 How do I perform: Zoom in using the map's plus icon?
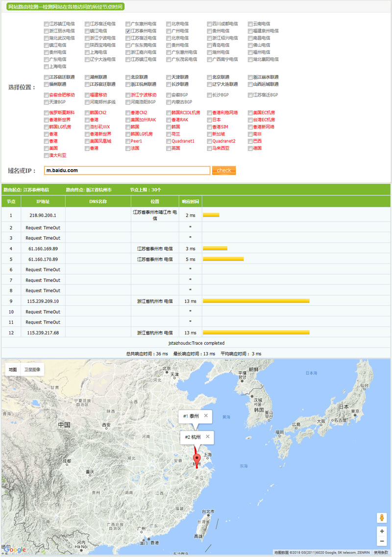pyautogui.click(x=382, y=531)
